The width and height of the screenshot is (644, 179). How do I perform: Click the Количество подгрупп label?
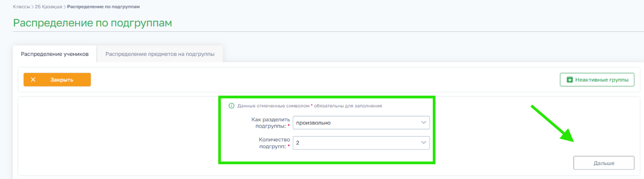tap(272, 143)
